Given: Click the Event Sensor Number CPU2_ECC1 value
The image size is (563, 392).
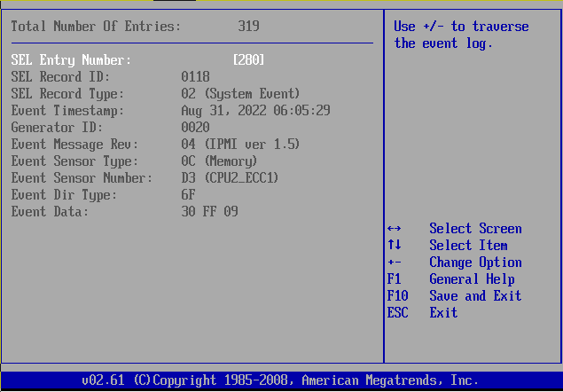Looking at the screenshot, I should click(x=230, y=178).
